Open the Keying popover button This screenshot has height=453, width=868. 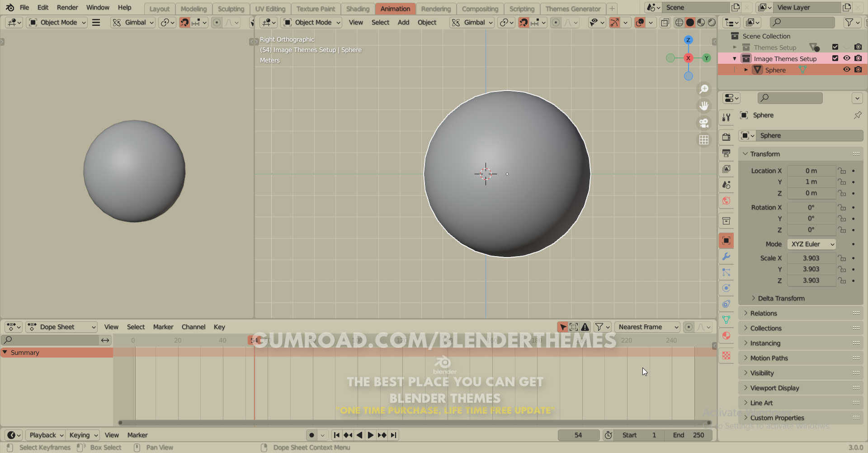click(x=82, y=435)
